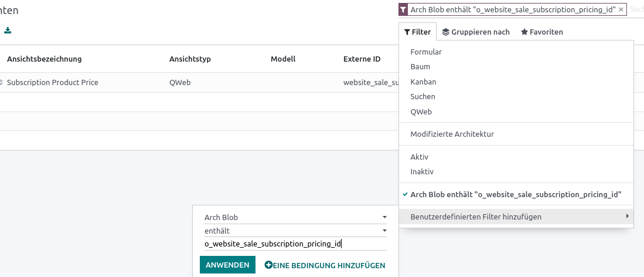Click the ANWENDEN button
Image resolution: width=644 pixels, height=277 pixels.
tap(227, 265)
